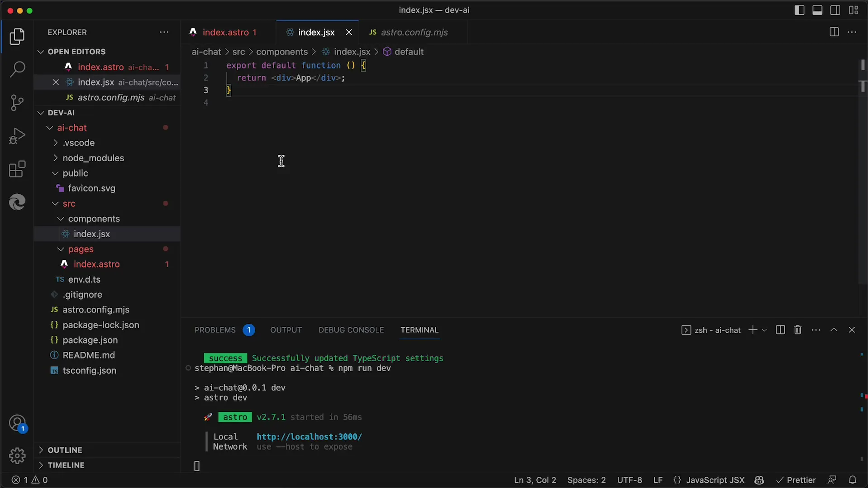Click errors and warnings status item

(x=29, y=480)
